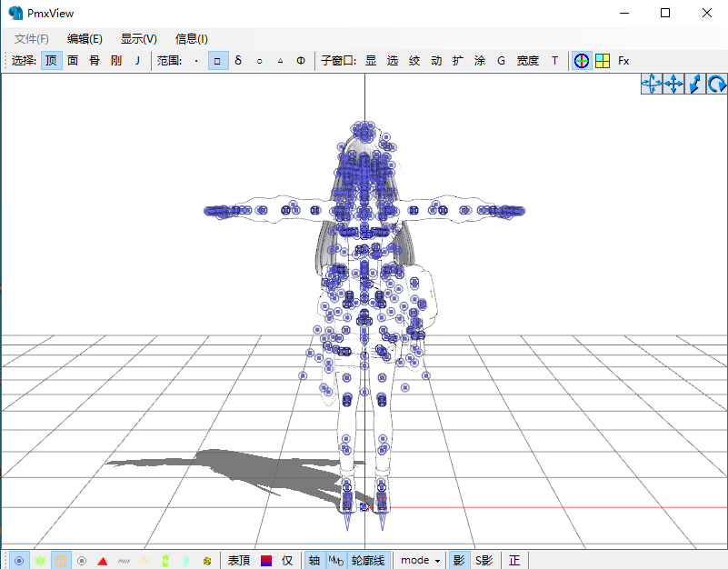Enable the J selection option
The height and width of the screenshot is (569, 728).
[137, 61]
